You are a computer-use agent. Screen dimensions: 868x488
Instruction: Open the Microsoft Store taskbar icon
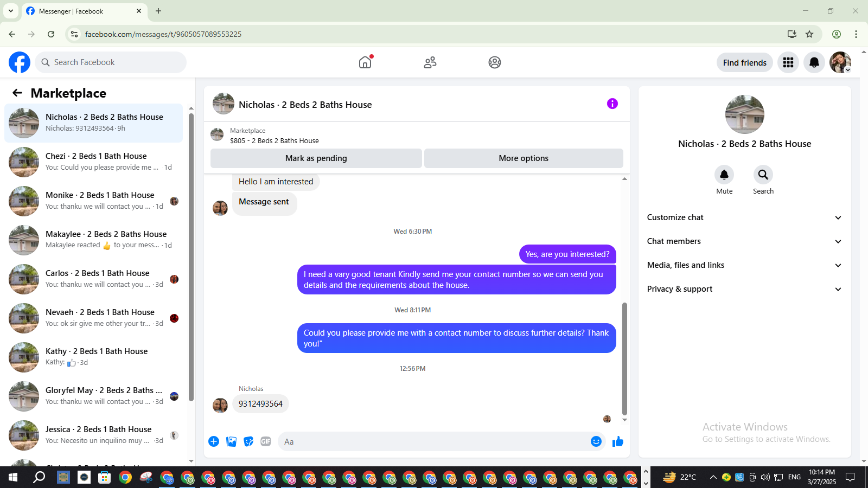104,477
